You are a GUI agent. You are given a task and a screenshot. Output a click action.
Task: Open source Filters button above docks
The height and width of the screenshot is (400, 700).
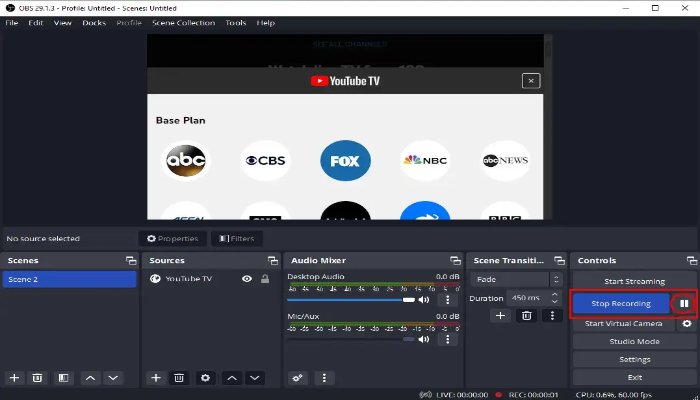[237, 239]
